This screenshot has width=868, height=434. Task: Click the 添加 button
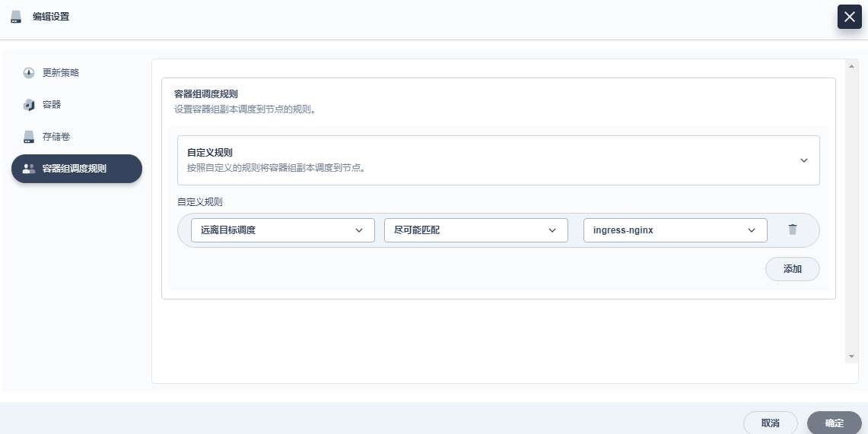click(x=792, y=269)
